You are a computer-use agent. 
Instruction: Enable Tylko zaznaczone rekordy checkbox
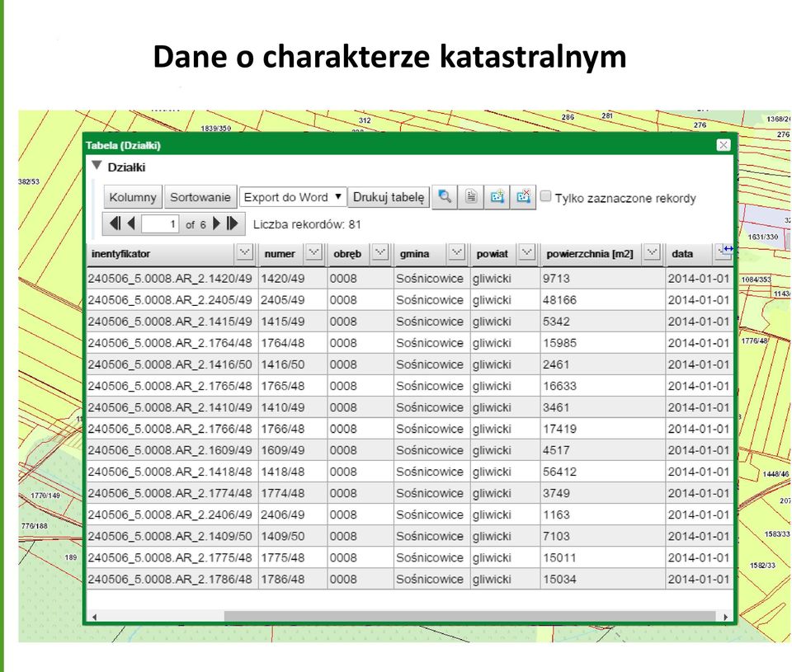click(545, 196)
